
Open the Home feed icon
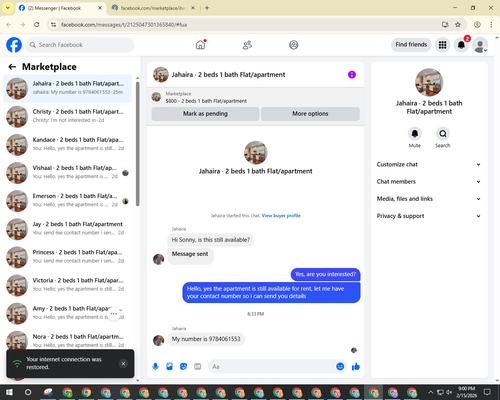tap(200, 45)
